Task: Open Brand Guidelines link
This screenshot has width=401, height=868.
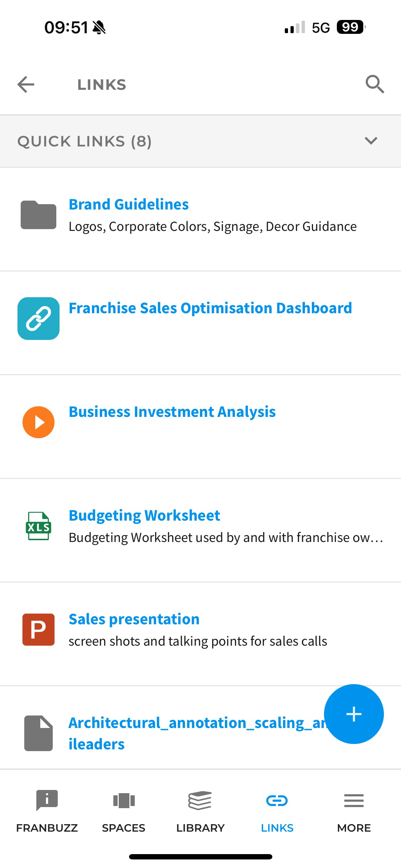Action: pos(129,205)
